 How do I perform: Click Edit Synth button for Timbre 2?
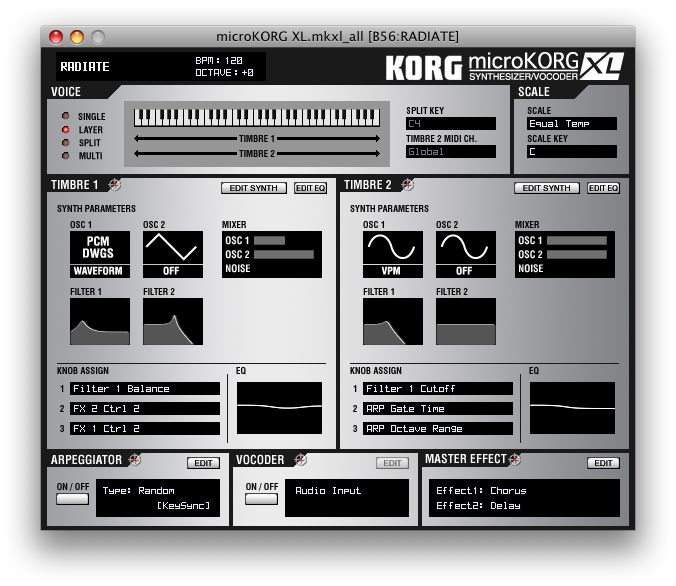pyautogui.click(x=547, y=188)
